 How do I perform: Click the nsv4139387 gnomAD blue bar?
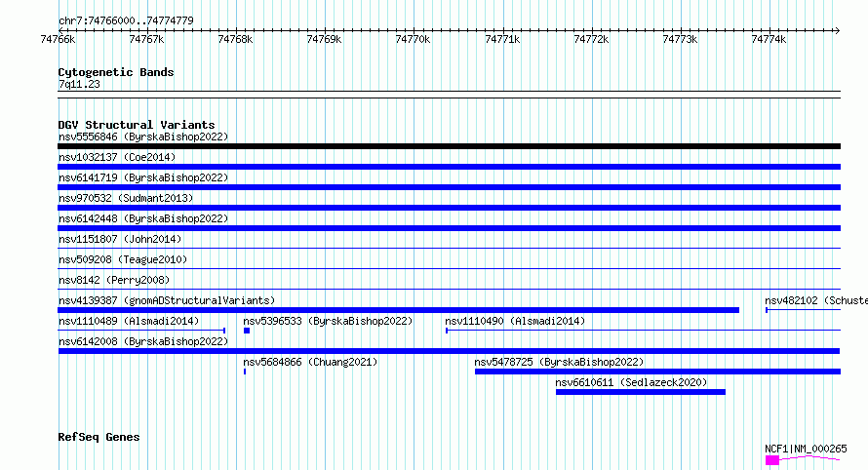pyautogui.click(x=399, y=310)
